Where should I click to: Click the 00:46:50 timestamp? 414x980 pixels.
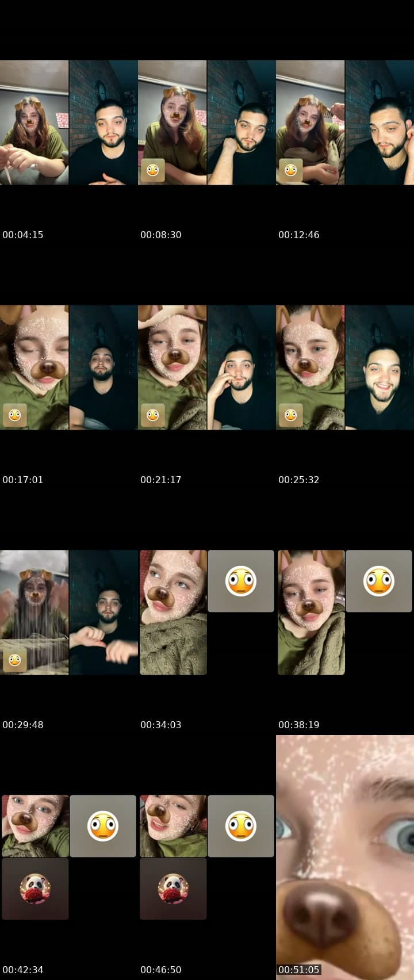pos(161,970)
